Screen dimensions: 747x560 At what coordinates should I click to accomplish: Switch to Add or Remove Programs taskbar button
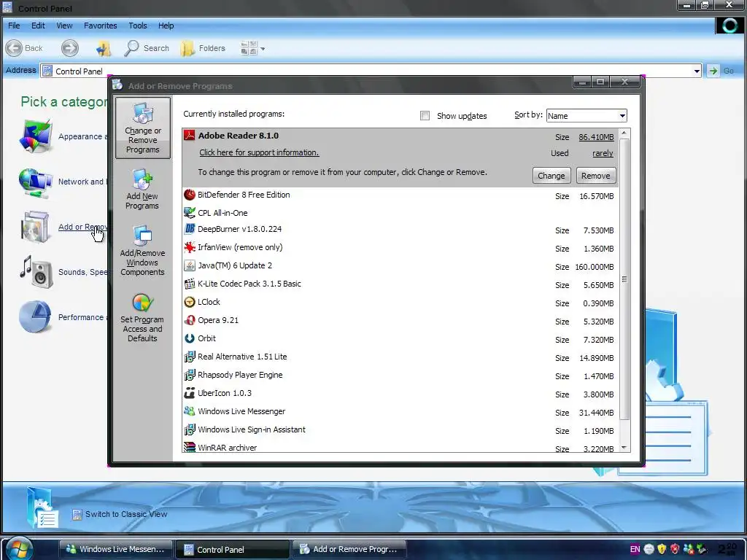(349, 549)
